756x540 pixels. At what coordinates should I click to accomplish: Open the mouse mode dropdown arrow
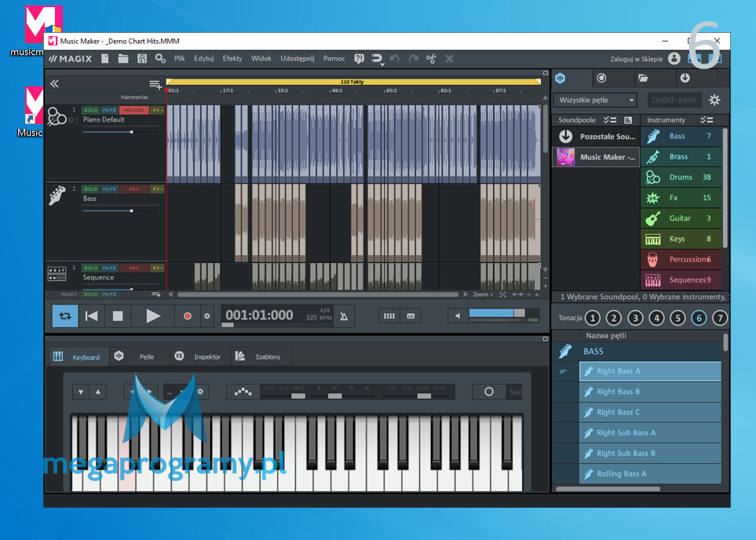[x=382, y=64]
